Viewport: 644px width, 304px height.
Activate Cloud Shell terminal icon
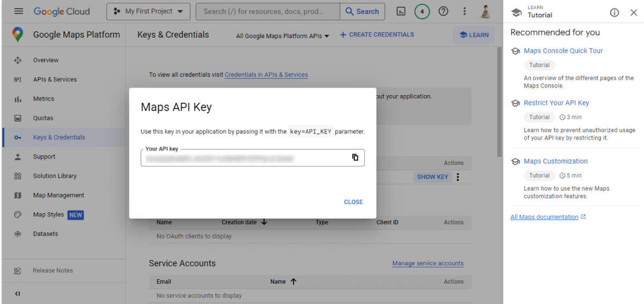400,11
